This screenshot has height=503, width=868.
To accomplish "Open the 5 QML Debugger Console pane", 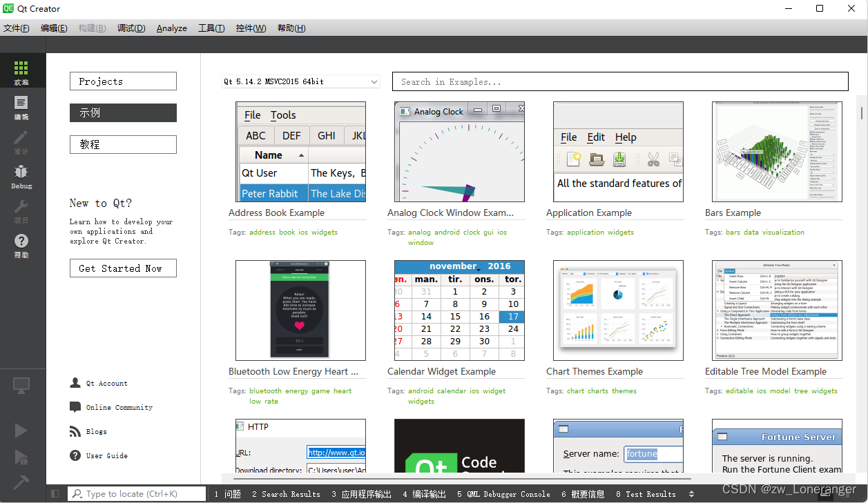I will [503, 494].
